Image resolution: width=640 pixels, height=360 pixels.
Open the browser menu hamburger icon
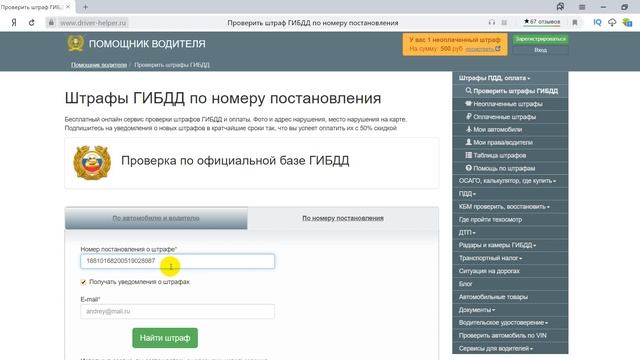pyautogui.click(x=582, y=7)
